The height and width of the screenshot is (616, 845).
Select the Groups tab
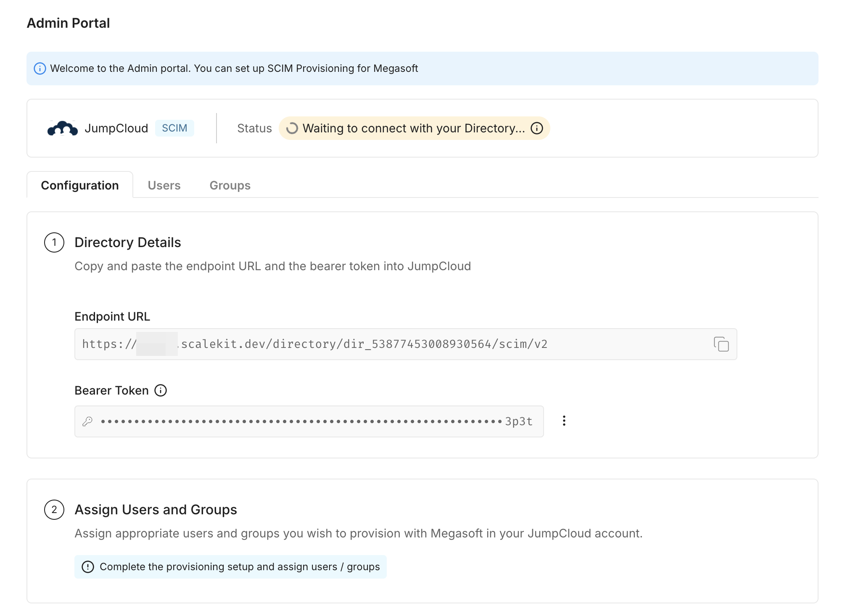tap(230, 185)
